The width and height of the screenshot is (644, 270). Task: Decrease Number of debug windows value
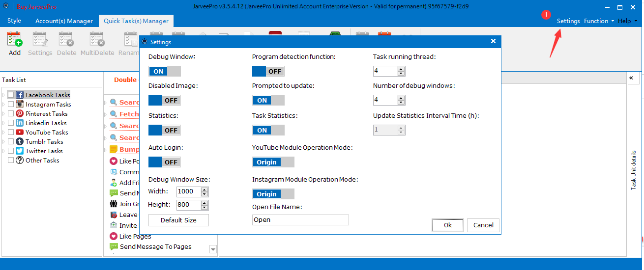pos(401,103)
